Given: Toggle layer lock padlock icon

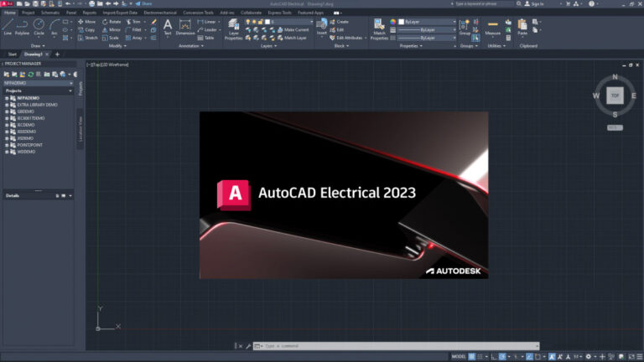Looking at the screenshot, I should coord(261,22).
